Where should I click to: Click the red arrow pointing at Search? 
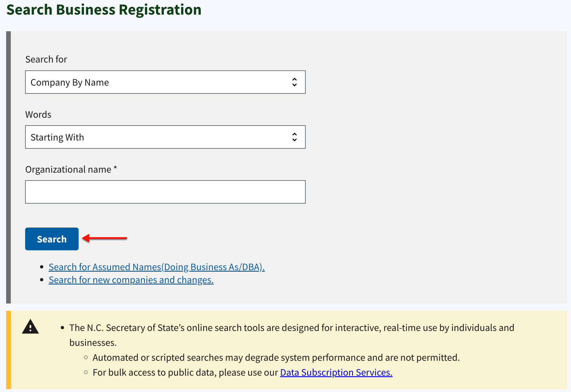[x=105, y=238]
